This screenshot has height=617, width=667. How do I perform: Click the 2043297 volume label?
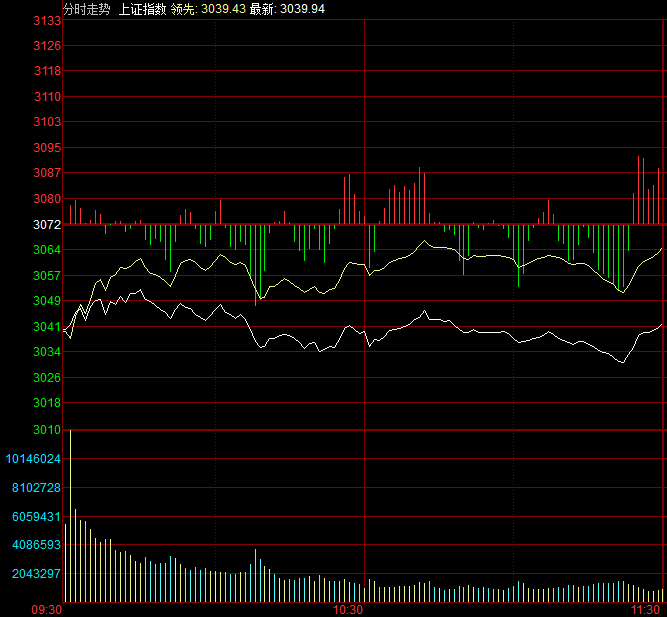[37, 575]
